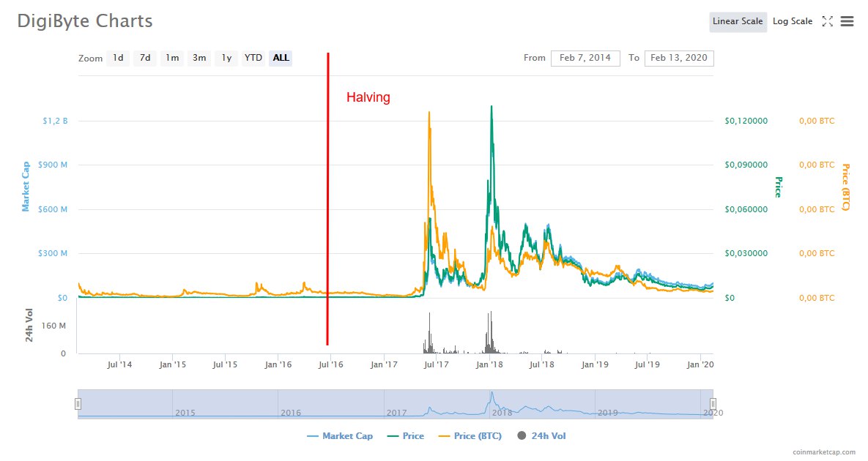Open the chart hamburger menu
The height and width of the screenshot is (461, 868).
(847, 21)
